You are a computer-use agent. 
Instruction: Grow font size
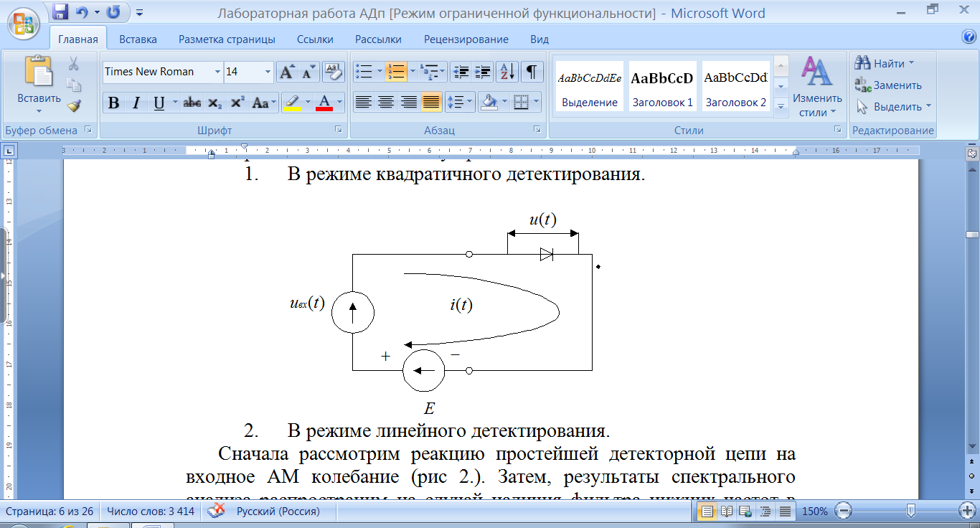[287, 72]
